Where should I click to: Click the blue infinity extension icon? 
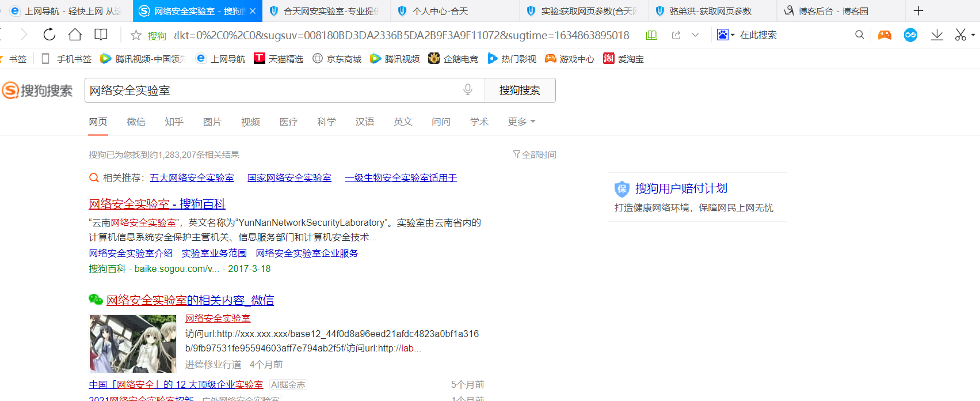point(910,35)
